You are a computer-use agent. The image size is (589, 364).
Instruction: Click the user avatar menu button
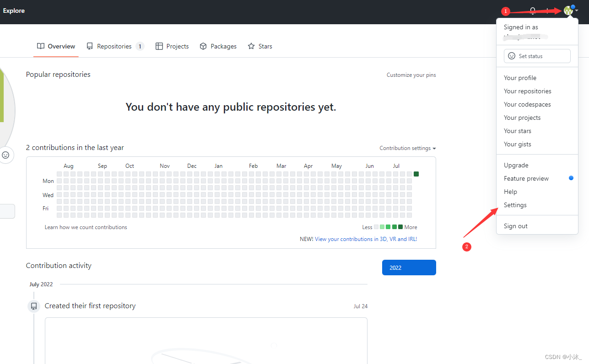571,11
